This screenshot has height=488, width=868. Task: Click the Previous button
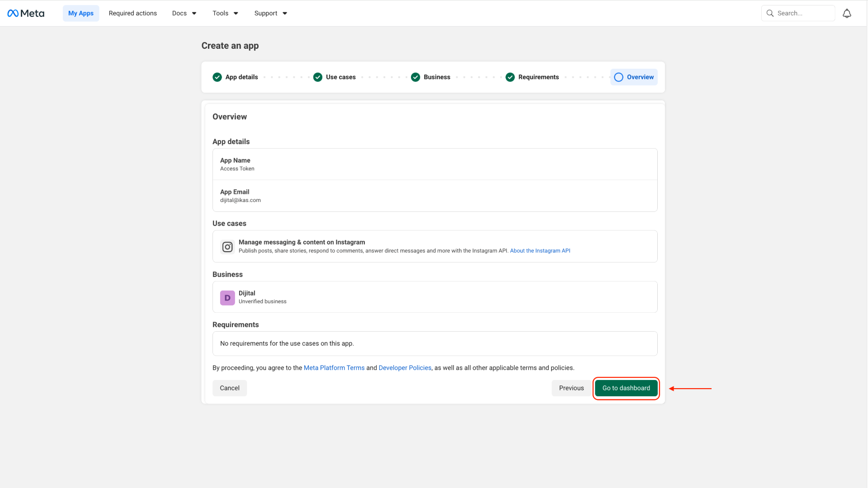point(571,388)
